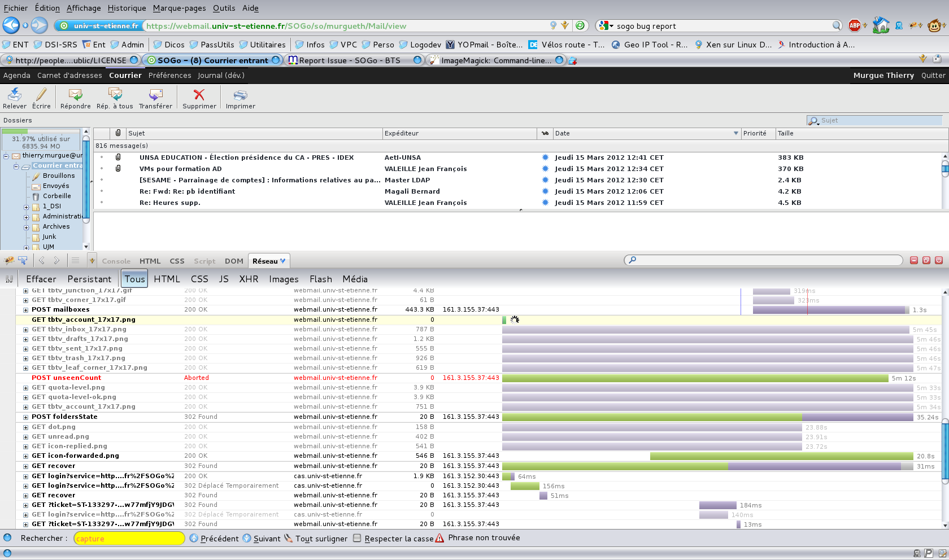Open the Marque-pages menu
949x560 pixels.
click(x=179, y=8)
